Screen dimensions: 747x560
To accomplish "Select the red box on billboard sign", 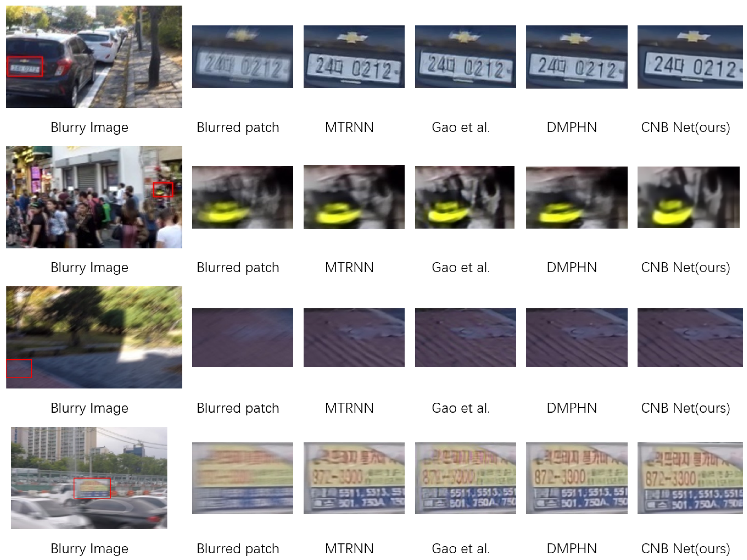I will pyautogui.click(x=92, y=488).
